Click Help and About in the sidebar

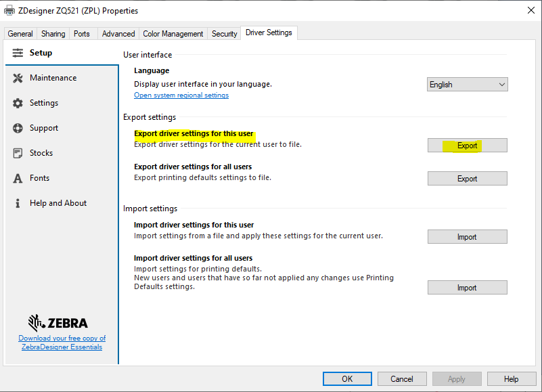coord(58,202)
